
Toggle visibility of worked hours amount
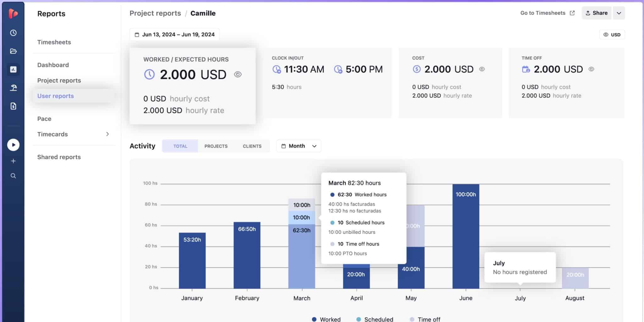click(x=238, y=75)
